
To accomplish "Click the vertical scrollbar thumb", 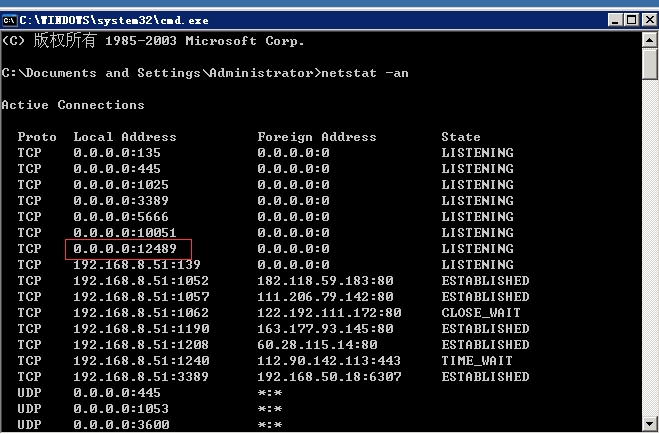I will [x=649, y=63].
